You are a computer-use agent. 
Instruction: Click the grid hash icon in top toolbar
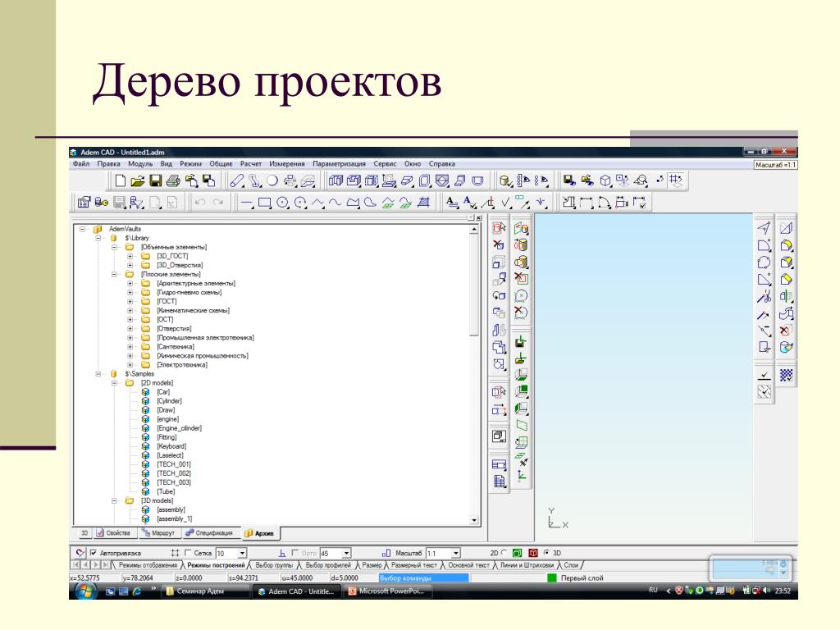[676, 180]
